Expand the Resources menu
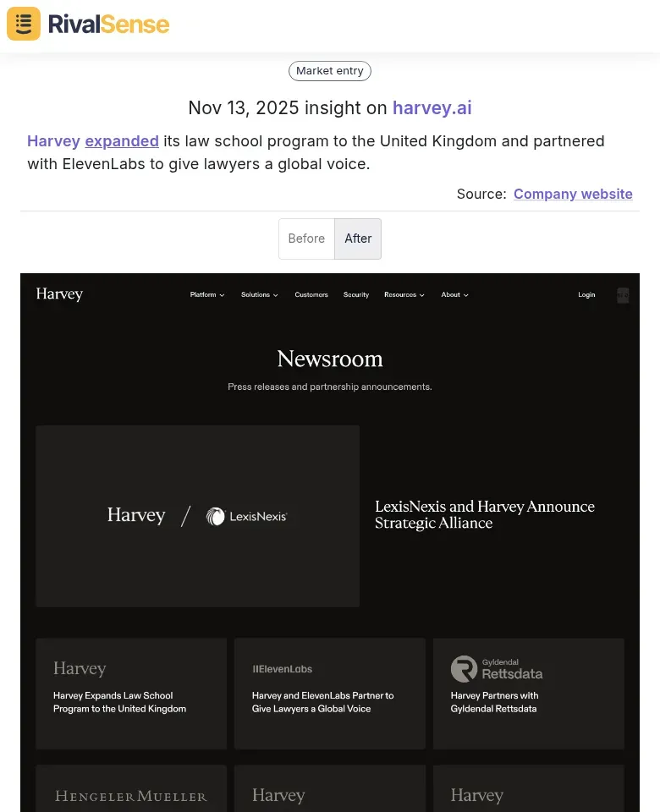 404,294
